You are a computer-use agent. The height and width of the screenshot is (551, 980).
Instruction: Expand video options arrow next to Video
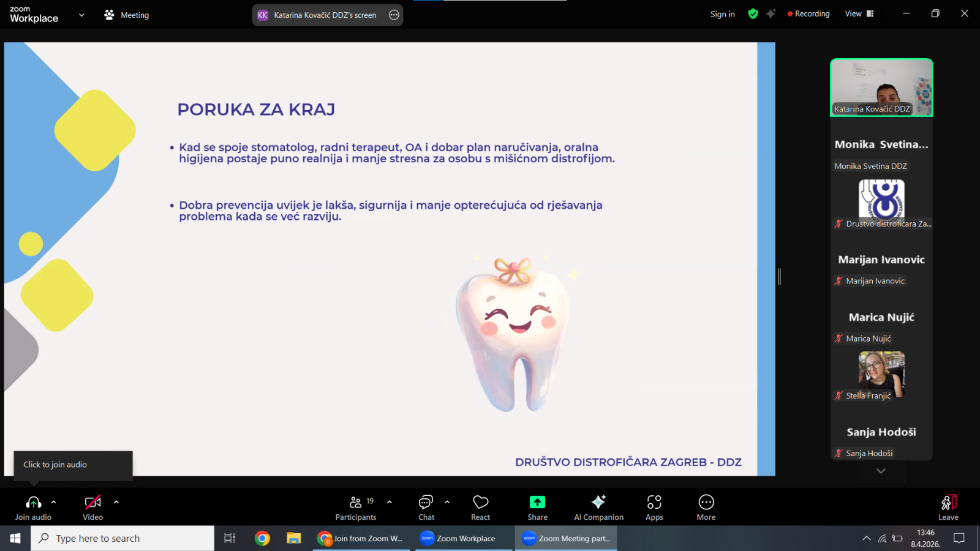tap(116, 502)
